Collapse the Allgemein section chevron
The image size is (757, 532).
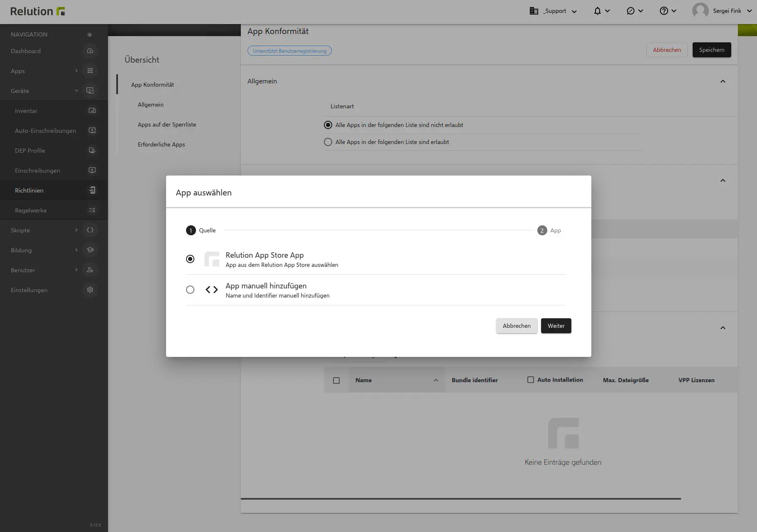[723, 81]
